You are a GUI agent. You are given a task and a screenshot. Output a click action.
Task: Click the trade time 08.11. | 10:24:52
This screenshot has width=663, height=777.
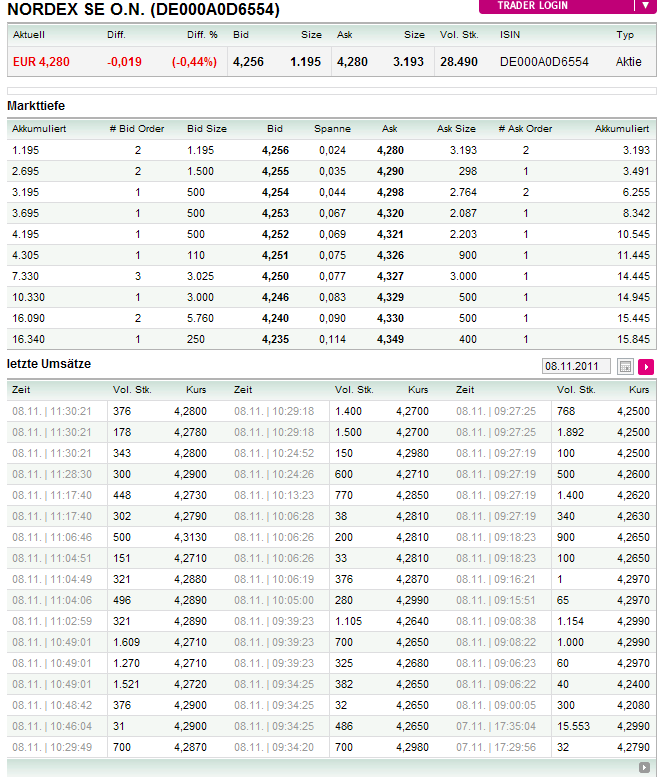tap(274, 453)
